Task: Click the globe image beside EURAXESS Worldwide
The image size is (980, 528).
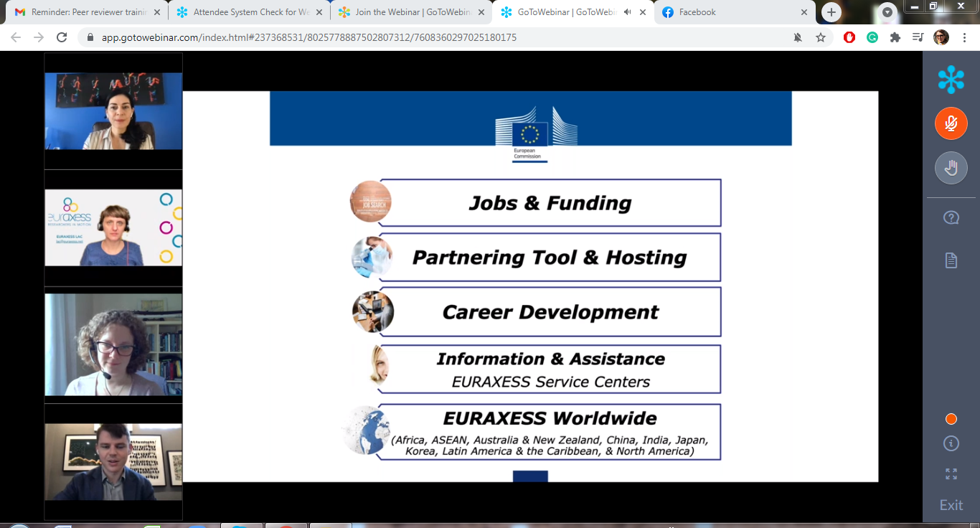Action: 366,430
